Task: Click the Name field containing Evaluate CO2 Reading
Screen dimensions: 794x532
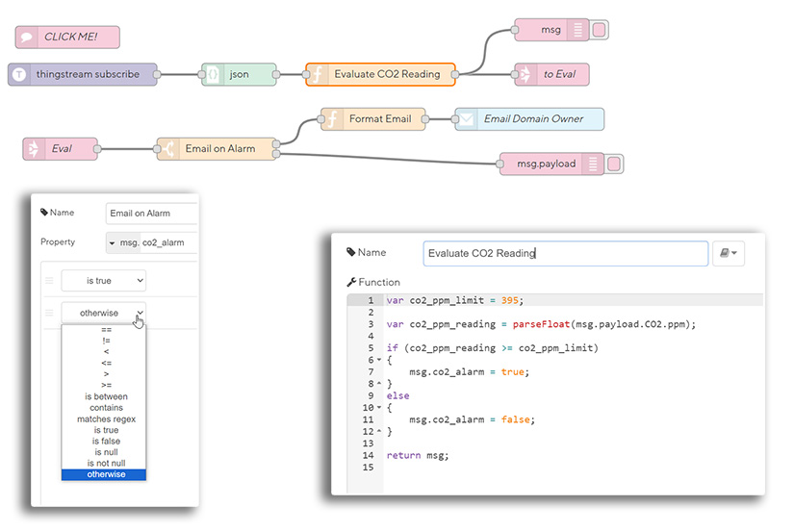Action: pyautogui.click(x=565, y=253)
